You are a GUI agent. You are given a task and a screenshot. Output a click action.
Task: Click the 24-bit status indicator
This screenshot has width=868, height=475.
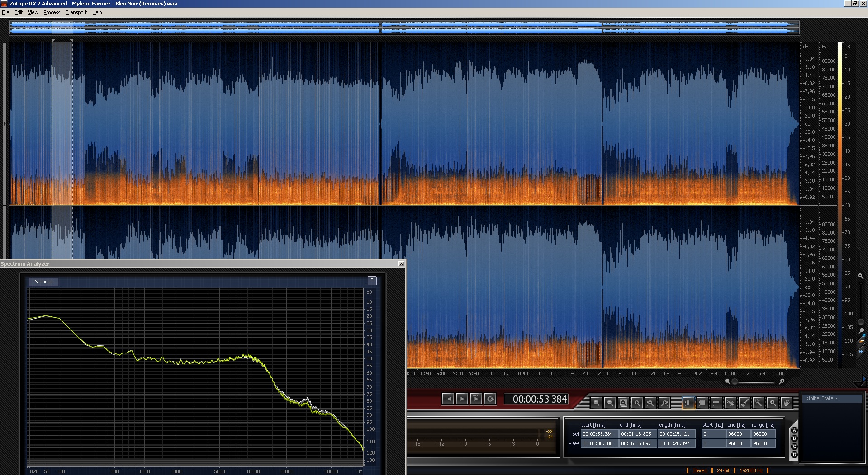click(723, 470)
